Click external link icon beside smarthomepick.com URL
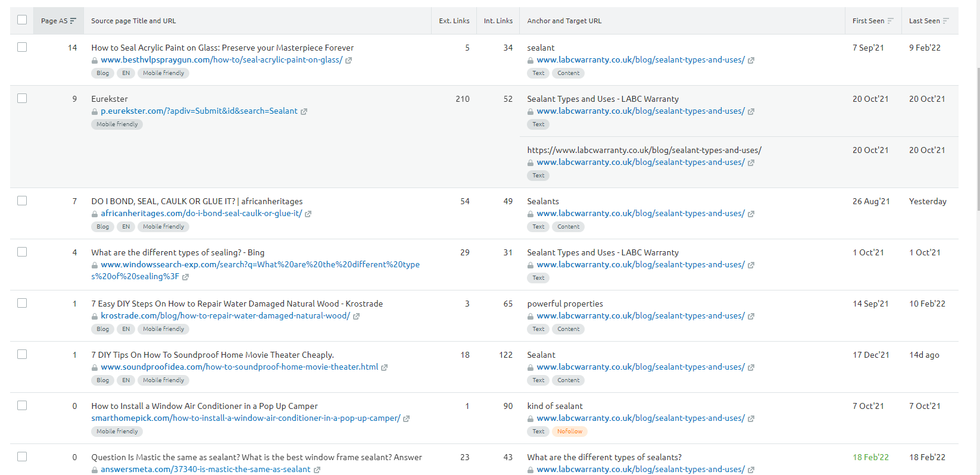 click(406, 418)
